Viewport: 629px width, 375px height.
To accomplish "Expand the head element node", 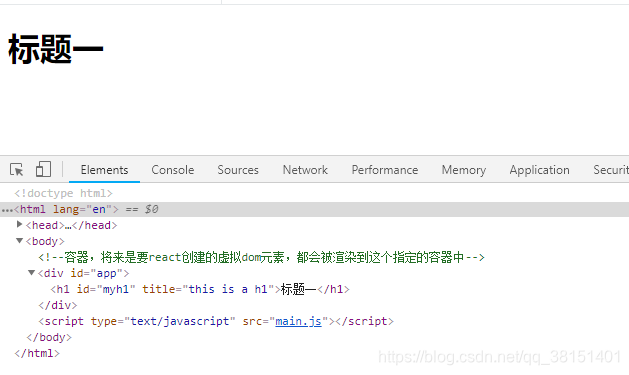I will [x=19, y=225].
